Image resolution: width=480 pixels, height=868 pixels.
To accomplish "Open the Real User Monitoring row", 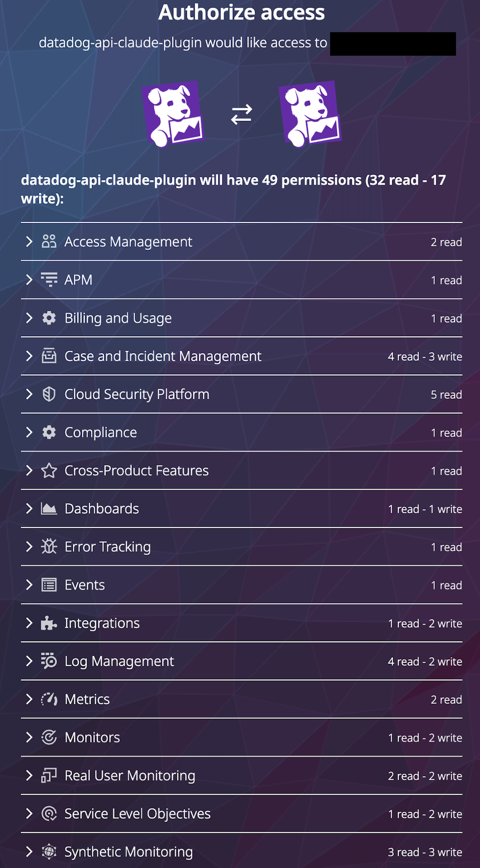I will (130, 776).
